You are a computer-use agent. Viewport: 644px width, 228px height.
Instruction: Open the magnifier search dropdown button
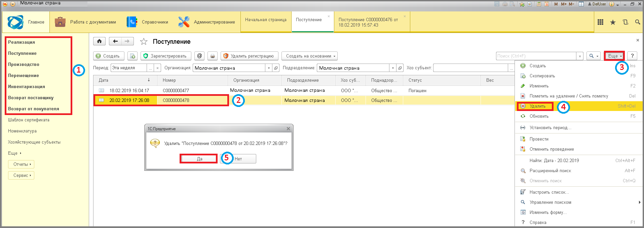tap(594, 56)
